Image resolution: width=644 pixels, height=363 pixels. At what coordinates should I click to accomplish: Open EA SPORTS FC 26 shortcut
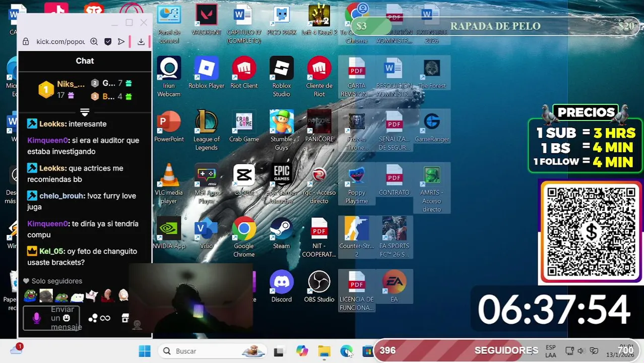coord(394,237)
